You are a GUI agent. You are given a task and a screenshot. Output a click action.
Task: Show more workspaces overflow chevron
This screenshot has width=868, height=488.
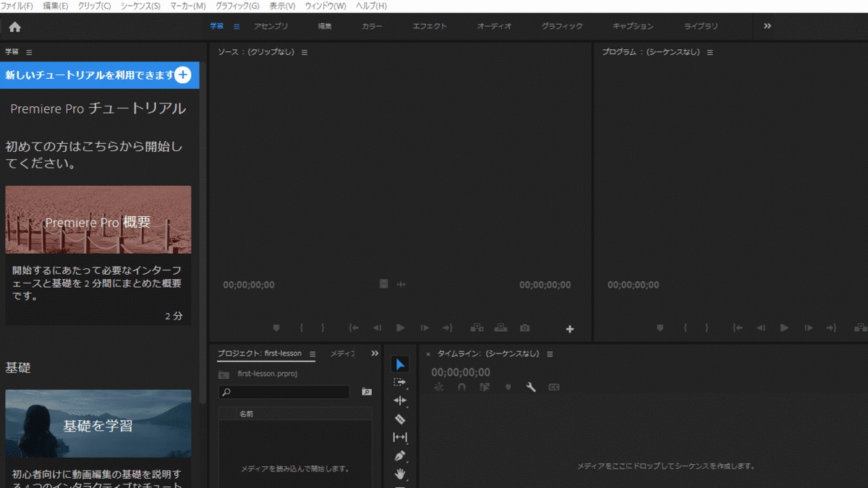(767, 26)
